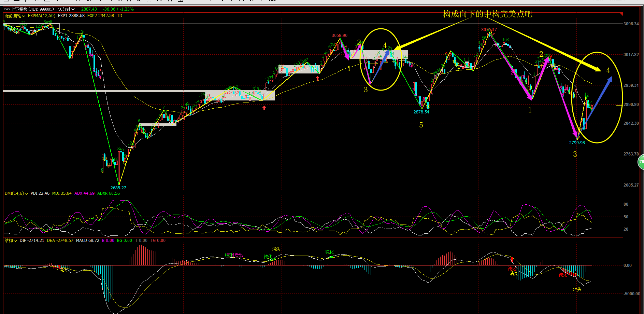
Task: Select the EXP2 2942.58 value
Action: click(101, 16)
